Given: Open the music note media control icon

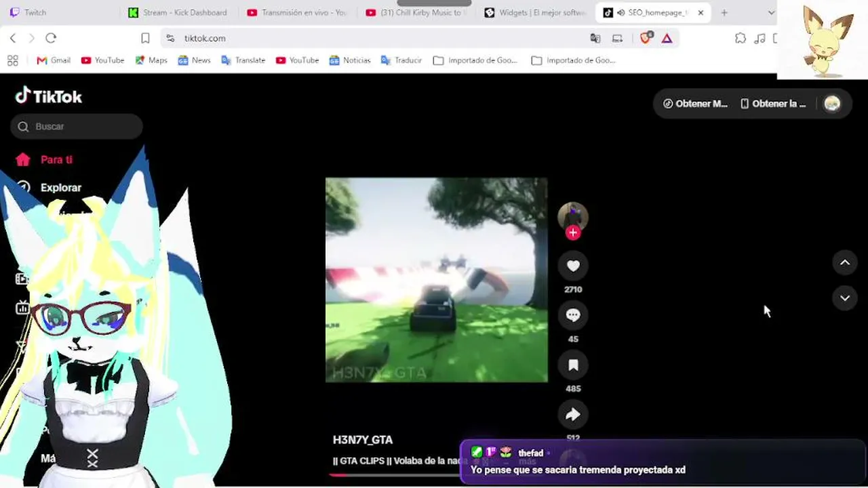Looking at the screenshot, I should pos(760,39).
